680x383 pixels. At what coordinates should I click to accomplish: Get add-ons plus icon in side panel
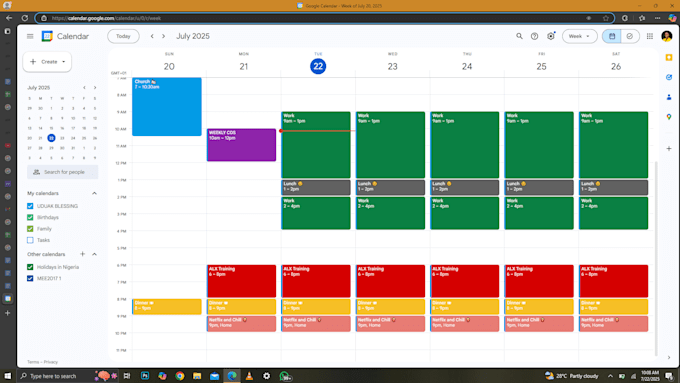pos(669,148)
